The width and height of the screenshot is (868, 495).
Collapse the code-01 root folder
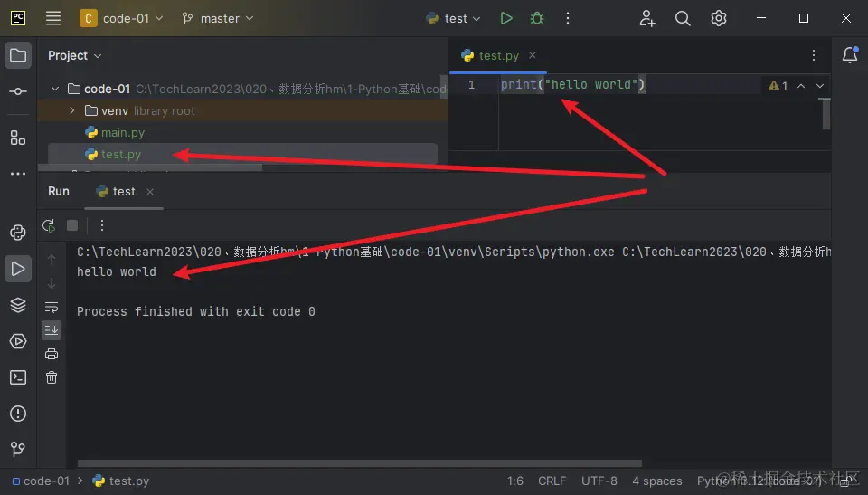point(55,89)
